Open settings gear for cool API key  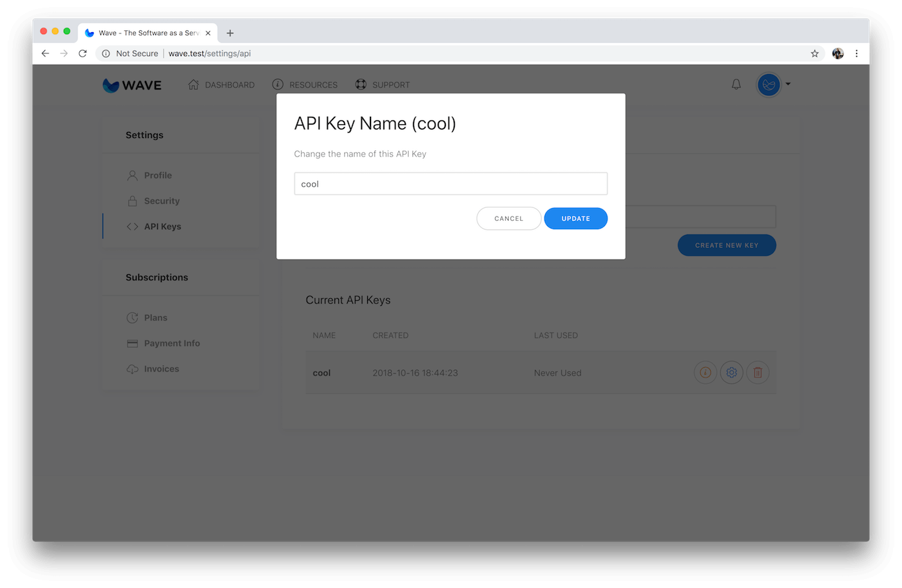click(731, 372)
